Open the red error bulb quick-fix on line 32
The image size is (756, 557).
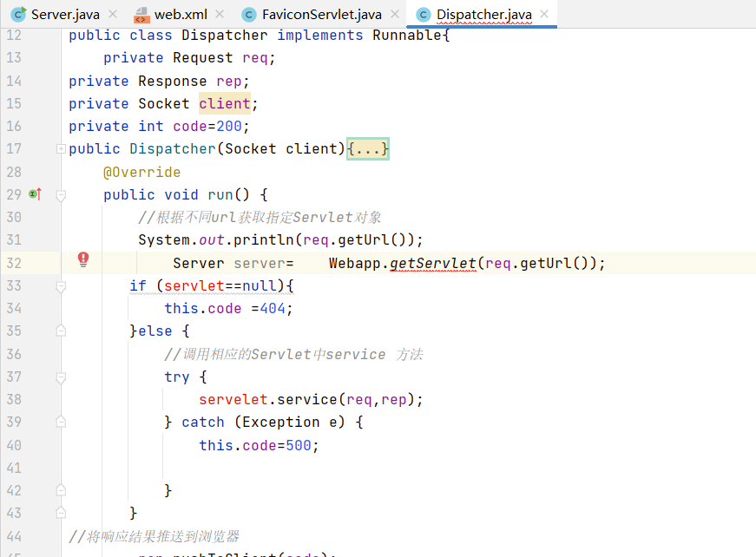pos(83,259)
